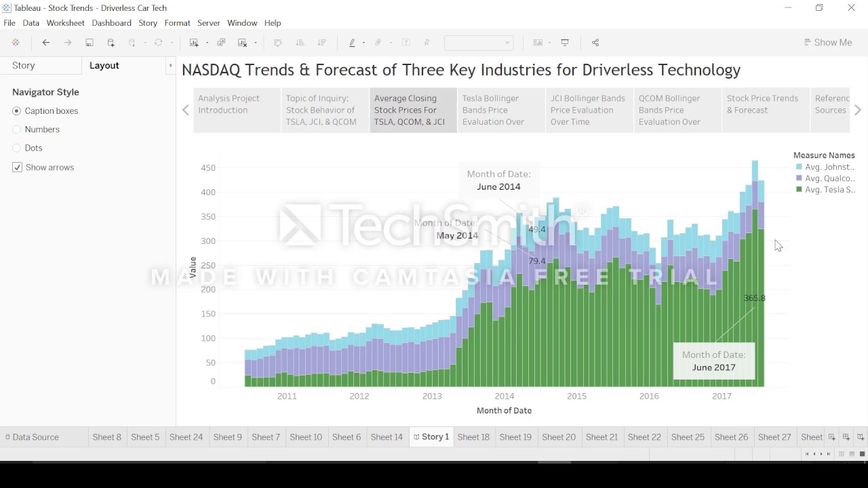Select Tesla Bollinger Bands story point
The width and height of the screenshot is (868, 488).
click(x=501, y=110)
